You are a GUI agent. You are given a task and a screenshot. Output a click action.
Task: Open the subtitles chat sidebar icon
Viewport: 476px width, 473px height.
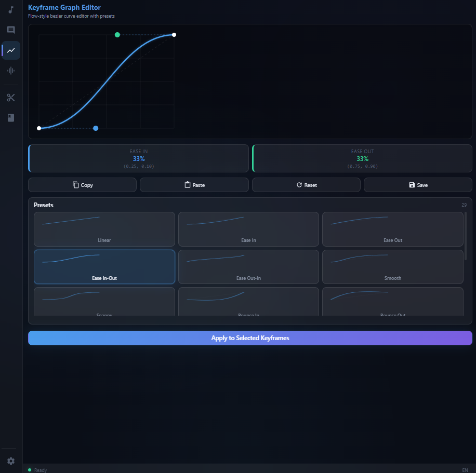[x=11, y=30]
